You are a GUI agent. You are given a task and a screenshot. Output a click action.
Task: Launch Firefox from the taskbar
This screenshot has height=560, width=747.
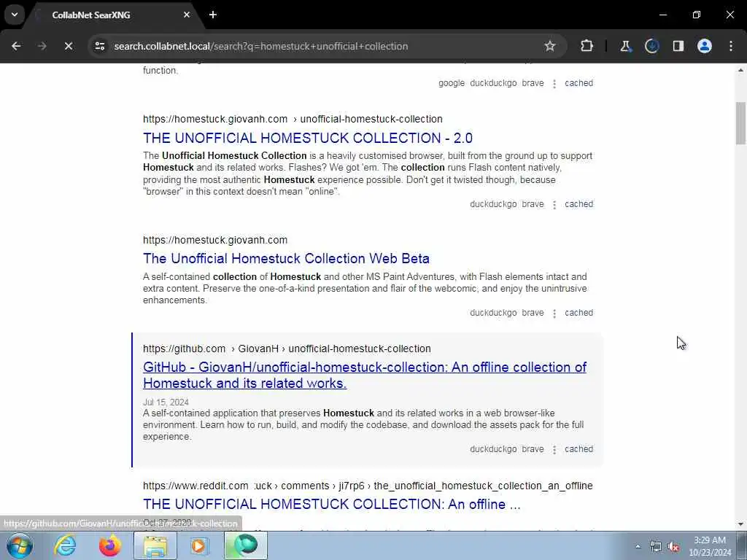pyautogui.click(x=109, y=545)
